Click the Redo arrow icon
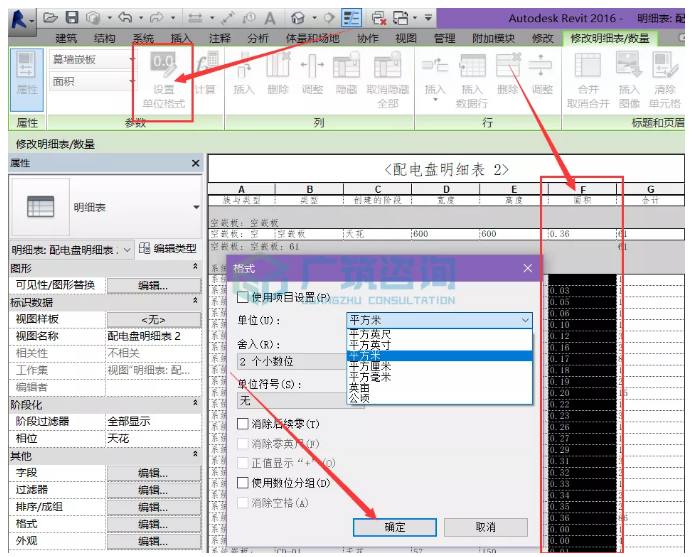 [x=157, y=18]
